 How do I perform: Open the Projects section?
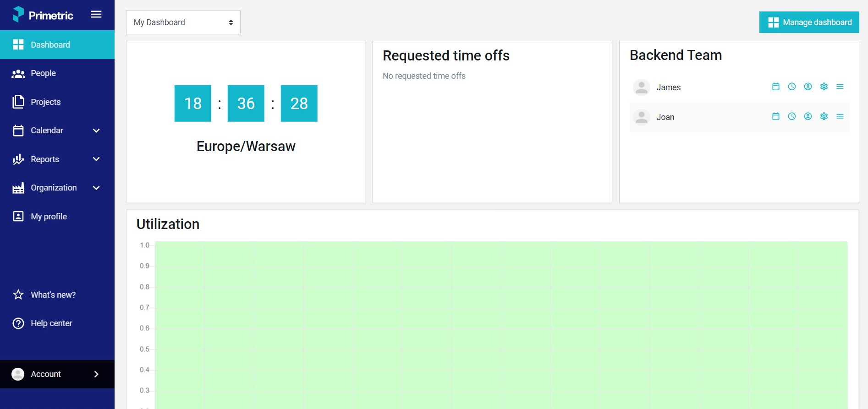coord(57,102)
